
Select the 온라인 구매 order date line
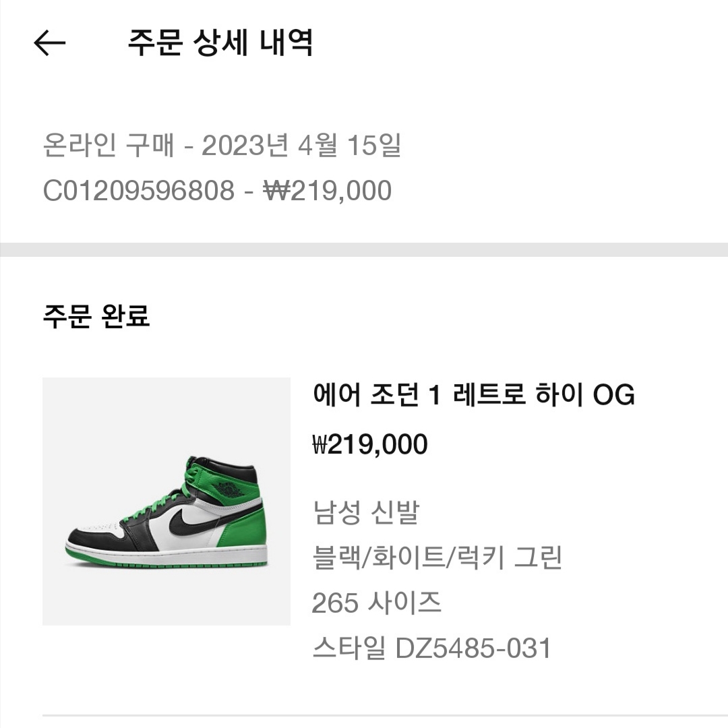(222, 146)
